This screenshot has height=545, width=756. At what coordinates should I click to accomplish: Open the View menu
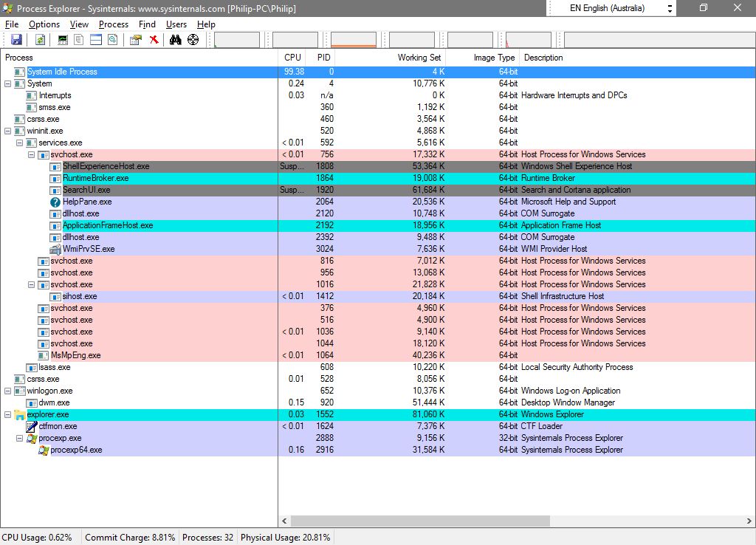[79, 24]
